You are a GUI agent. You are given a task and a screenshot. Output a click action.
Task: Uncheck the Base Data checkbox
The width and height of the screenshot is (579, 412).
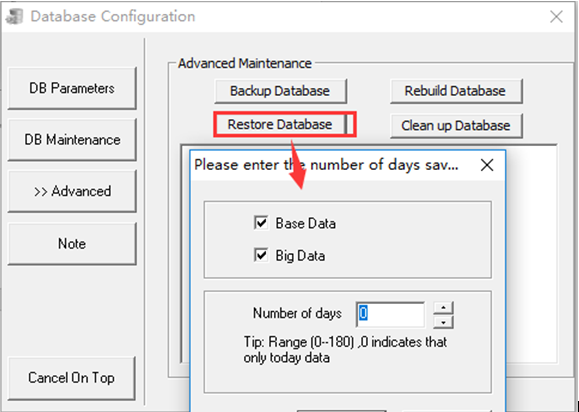coord(261,223)
